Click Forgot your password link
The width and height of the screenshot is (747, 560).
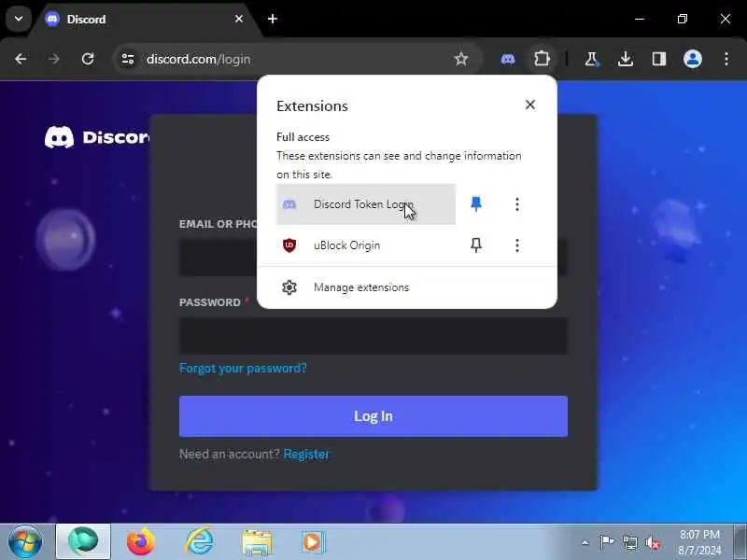(x=243, y=368)
